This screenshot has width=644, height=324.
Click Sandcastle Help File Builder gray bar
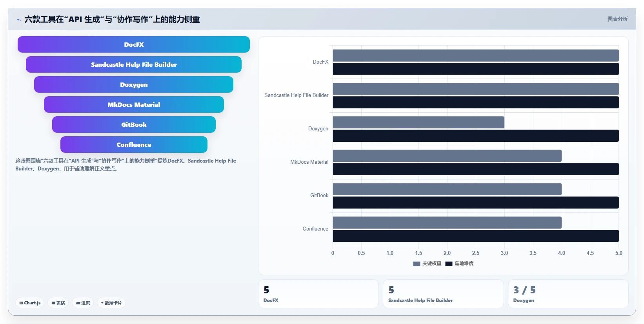[476, 89]
